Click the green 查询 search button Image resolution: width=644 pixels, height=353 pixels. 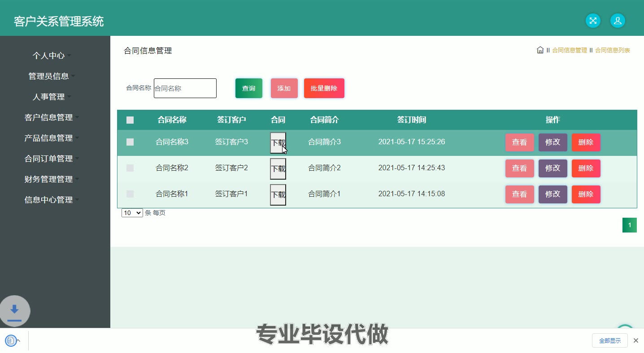click(x=249, y=88)
